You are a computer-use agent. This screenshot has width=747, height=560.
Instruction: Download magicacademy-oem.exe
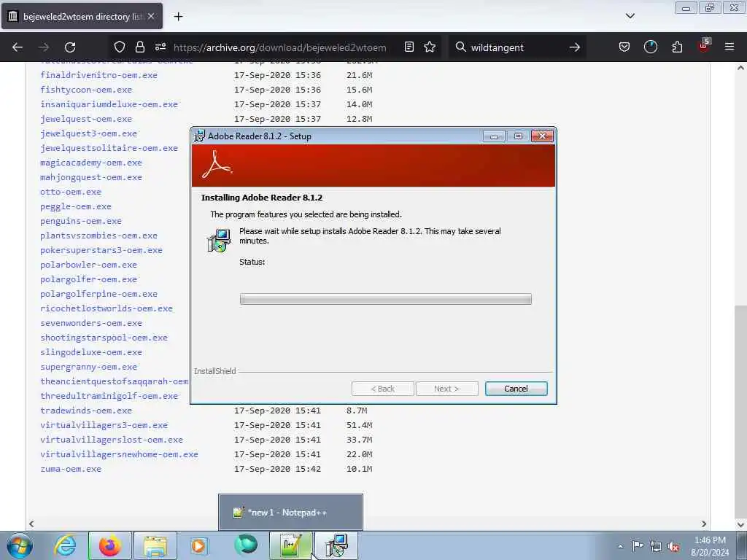coord(91,163)
